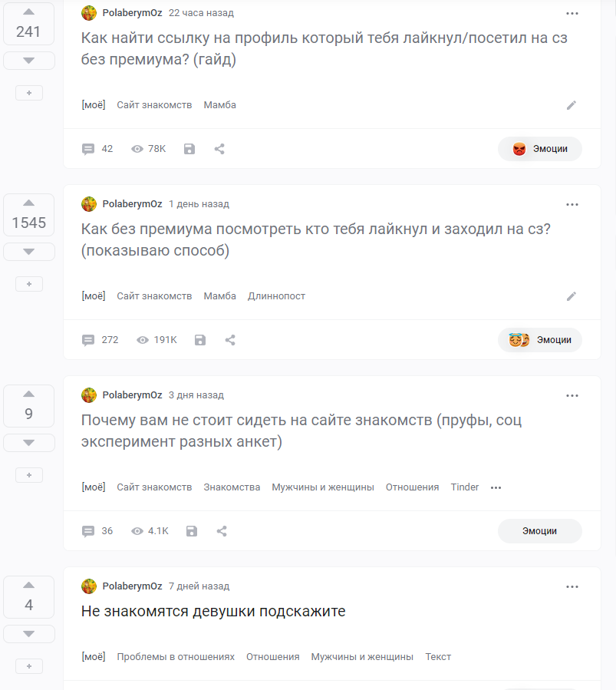Edit tags on the 241-rated post
616x690 pixels.
(572, 105)
